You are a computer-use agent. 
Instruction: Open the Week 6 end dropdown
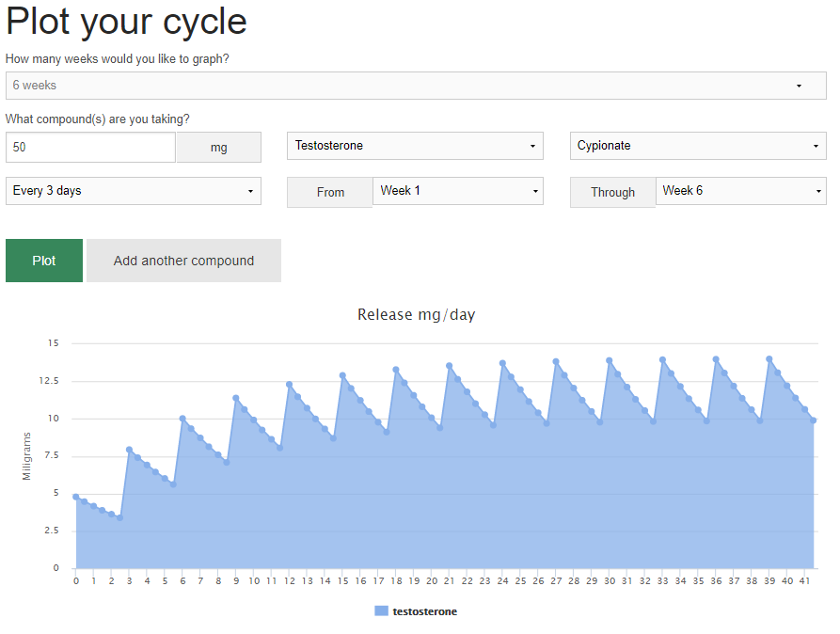click(x=739, y=191)
